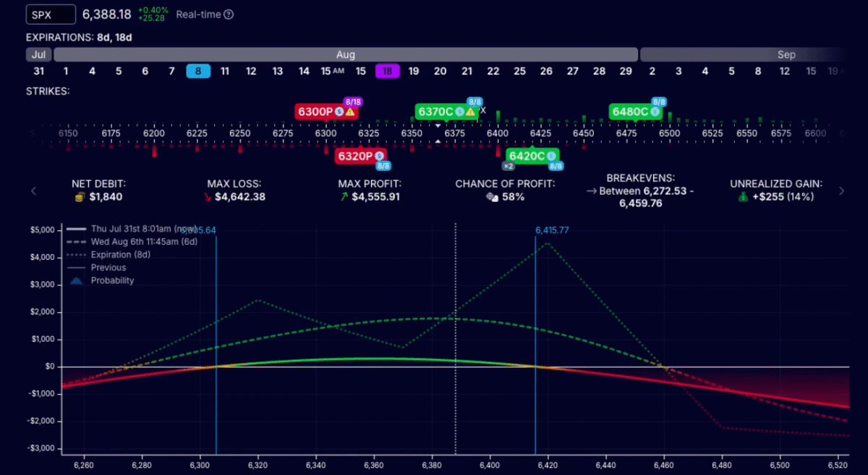Select the Aug 8 expiration date
This screenshot has width=868, height=475.
(198, 71)
